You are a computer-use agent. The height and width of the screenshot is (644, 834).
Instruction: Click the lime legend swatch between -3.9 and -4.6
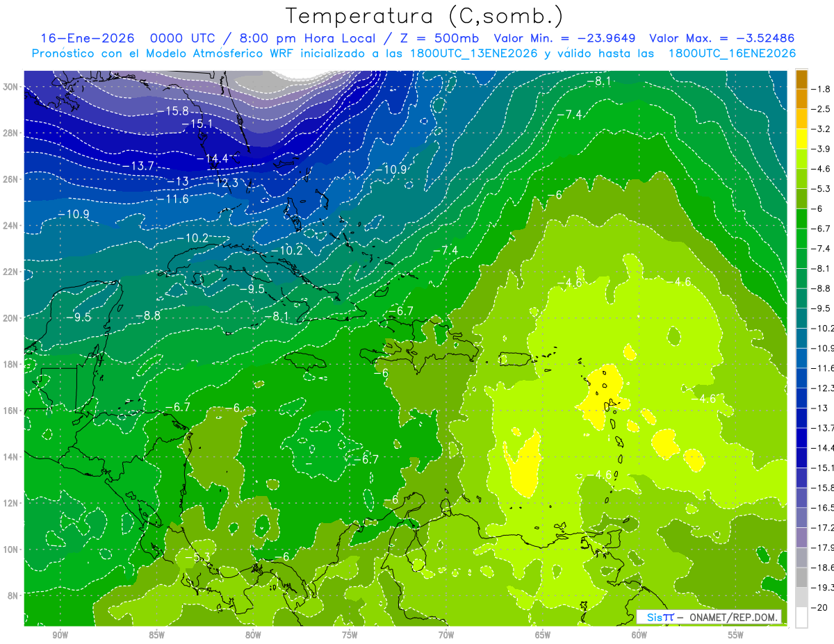[x=801, y=158]
